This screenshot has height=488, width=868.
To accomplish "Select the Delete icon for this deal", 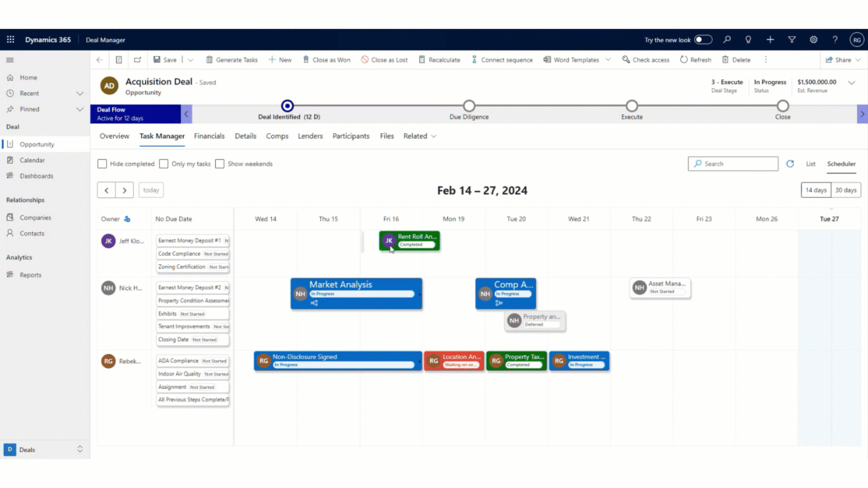I will tap(726, 59).
